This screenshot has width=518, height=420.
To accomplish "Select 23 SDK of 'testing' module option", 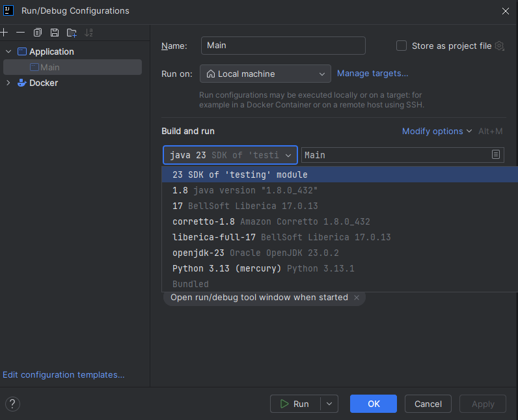I will pos(340,175).
